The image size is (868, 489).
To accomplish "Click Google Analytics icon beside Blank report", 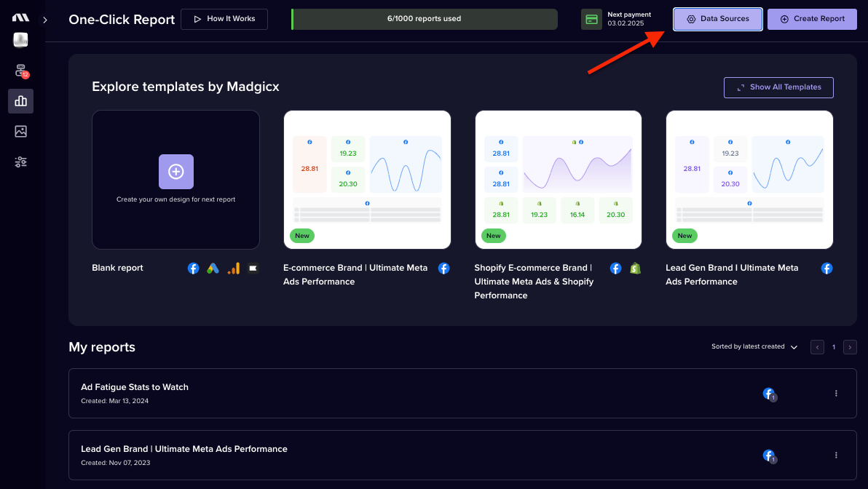I will 234,269.
